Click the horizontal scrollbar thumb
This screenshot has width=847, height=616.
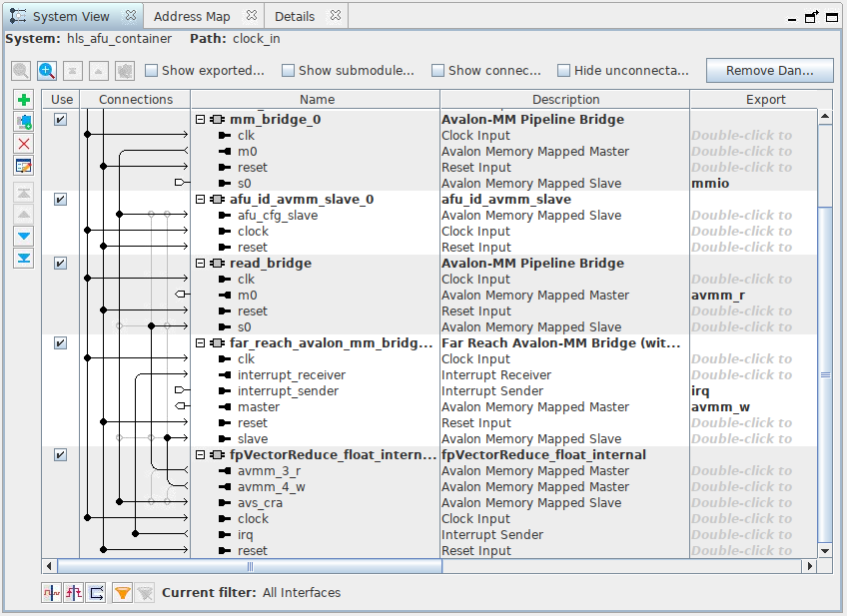[x=250, y=567]
